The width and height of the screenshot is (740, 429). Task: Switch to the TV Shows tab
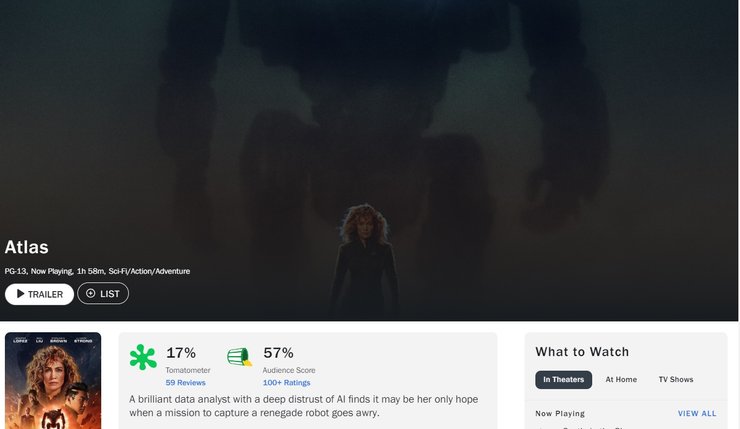tap(676, 379)
